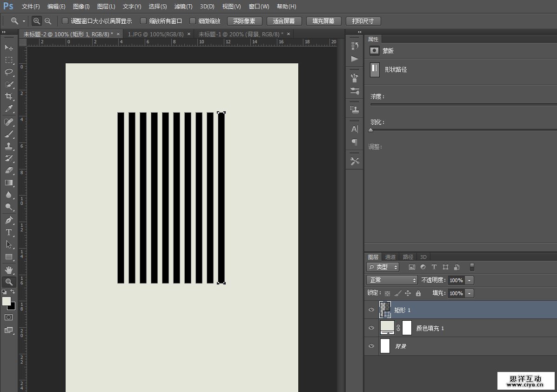Select the Horizontal Type tool
Screen dimensions: 557x392
9,232
